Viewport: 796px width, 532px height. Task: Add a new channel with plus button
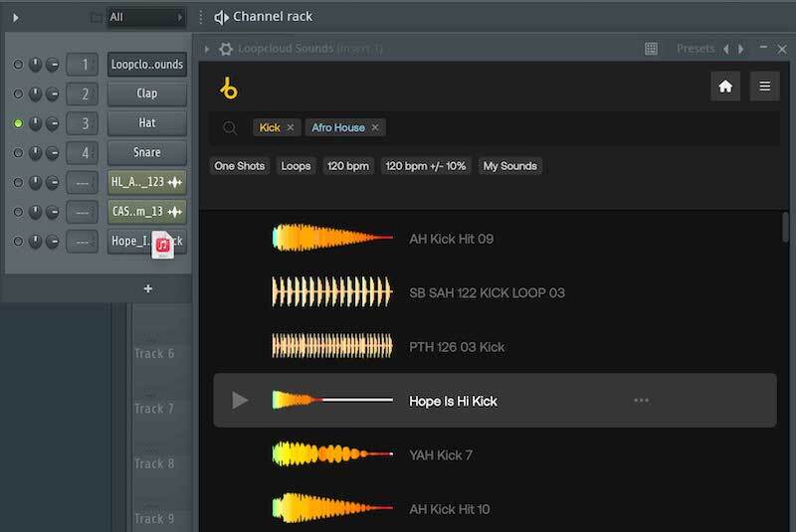coord(148,289)
